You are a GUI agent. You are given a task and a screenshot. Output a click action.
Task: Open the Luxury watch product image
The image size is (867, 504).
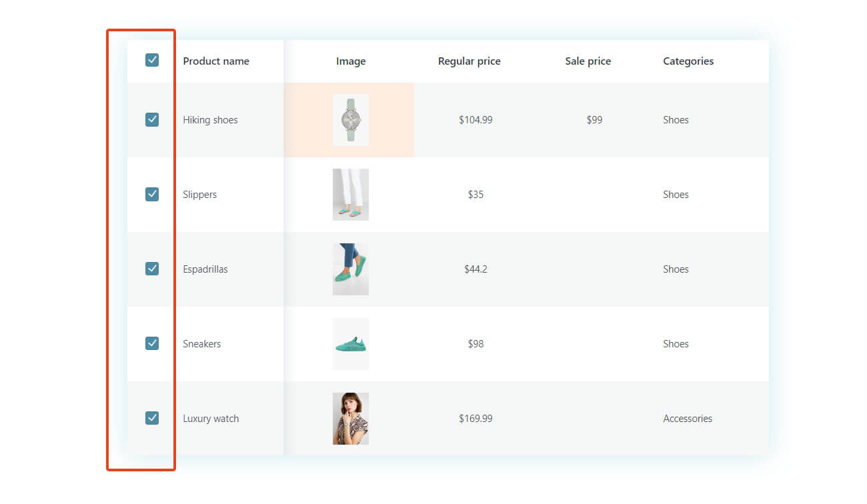(351, 419)
